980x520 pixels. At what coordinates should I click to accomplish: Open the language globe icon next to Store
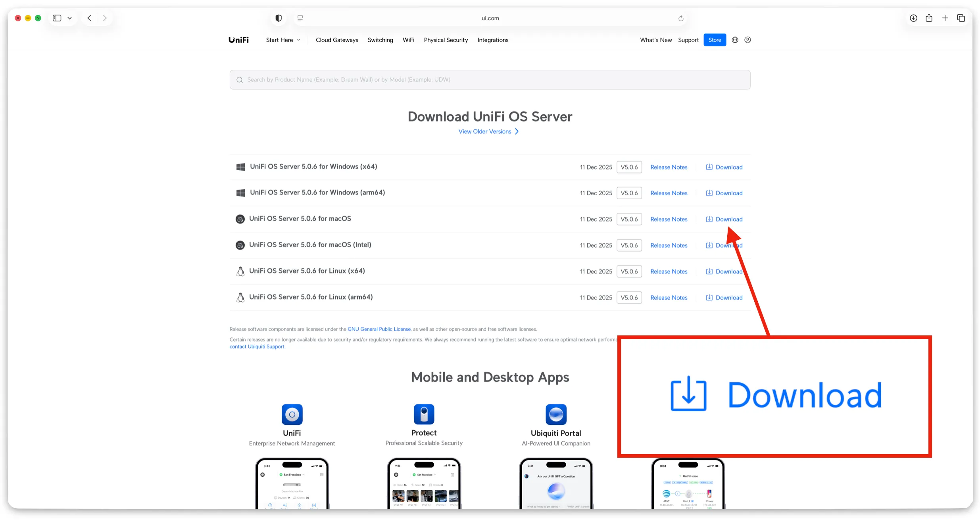[x=734, y=40]
